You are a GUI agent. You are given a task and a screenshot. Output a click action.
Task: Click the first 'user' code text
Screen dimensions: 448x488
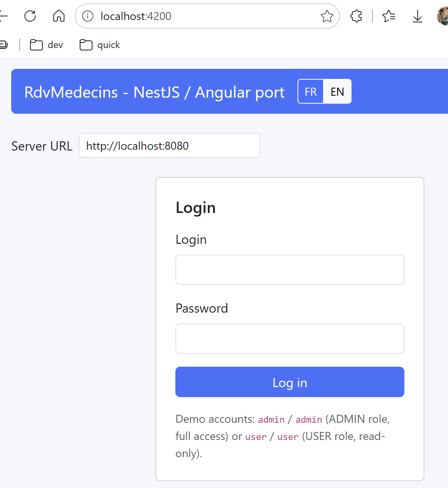tap(256, 437)
